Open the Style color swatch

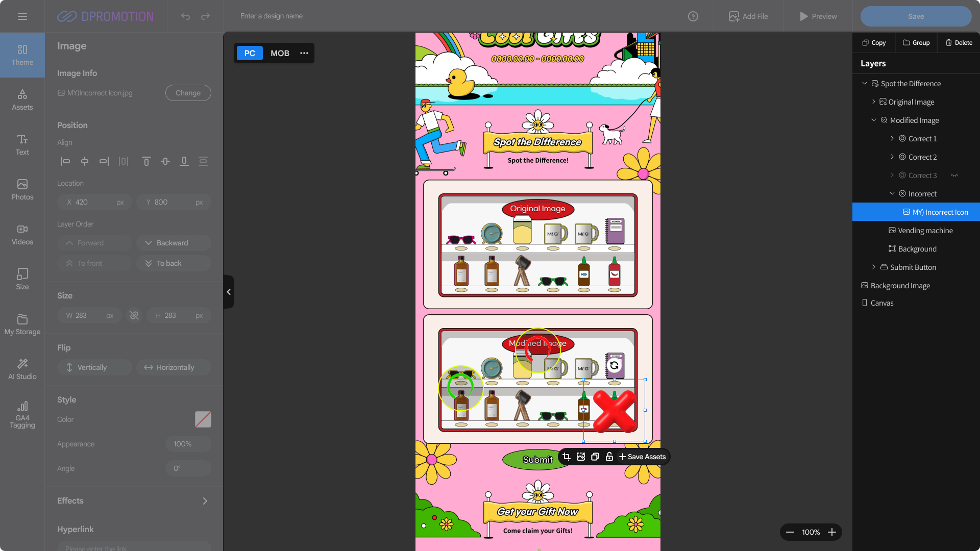pos(203,419)
